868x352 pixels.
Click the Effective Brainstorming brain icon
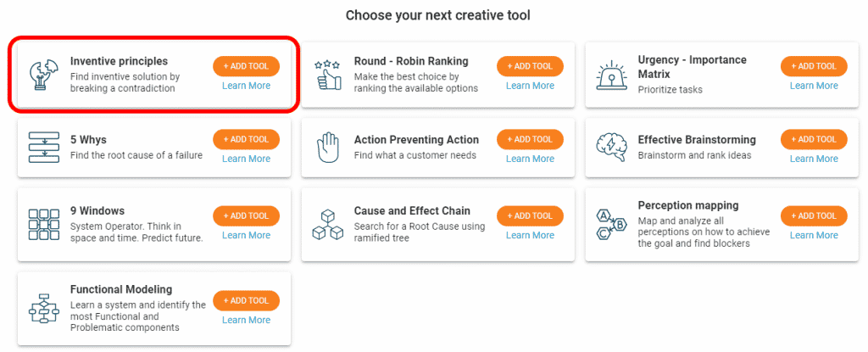point(611,148)
